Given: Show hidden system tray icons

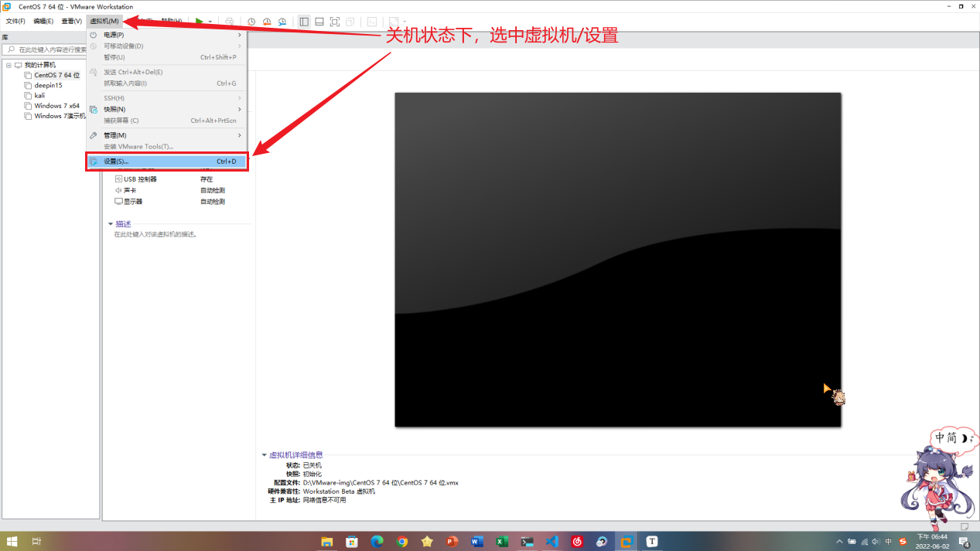Looking at the screenshot, I should point(839,542).
